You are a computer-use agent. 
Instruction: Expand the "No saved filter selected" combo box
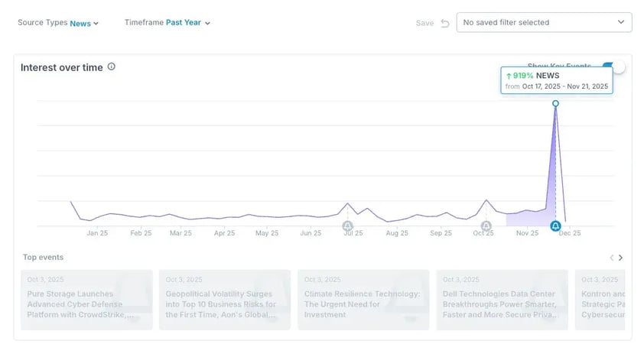coord(544,23)
